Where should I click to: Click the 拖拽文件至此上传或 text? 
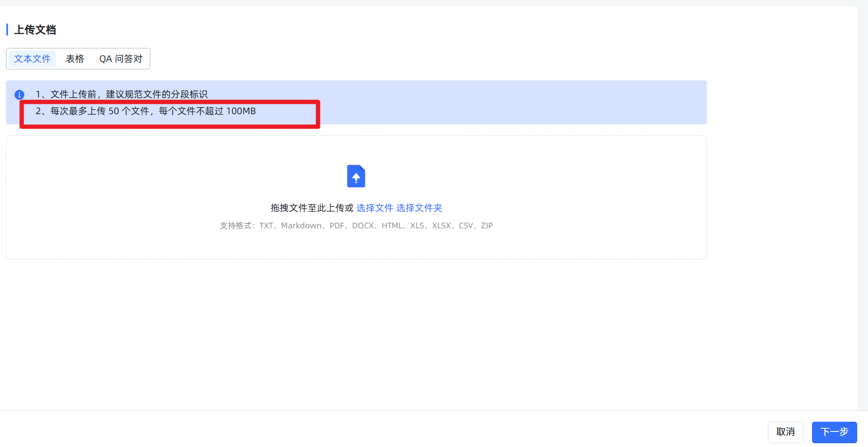(312, 208)
